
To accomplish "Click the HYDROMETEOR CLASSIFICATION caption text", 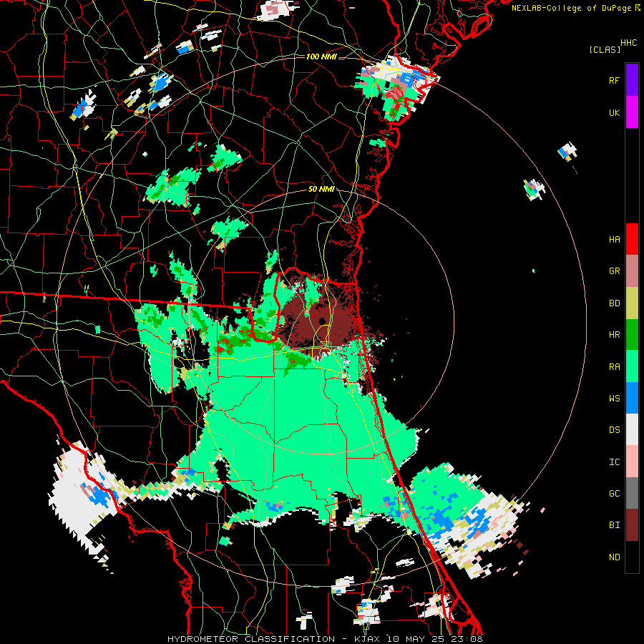I will pos(251,639).
